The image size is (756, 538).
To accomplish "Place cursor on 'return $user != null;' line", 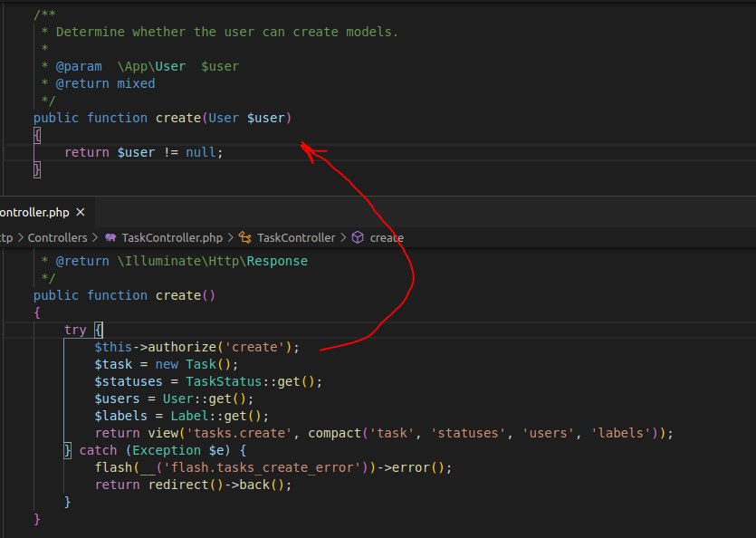I will pyautogui.click(x=144, y=152).
